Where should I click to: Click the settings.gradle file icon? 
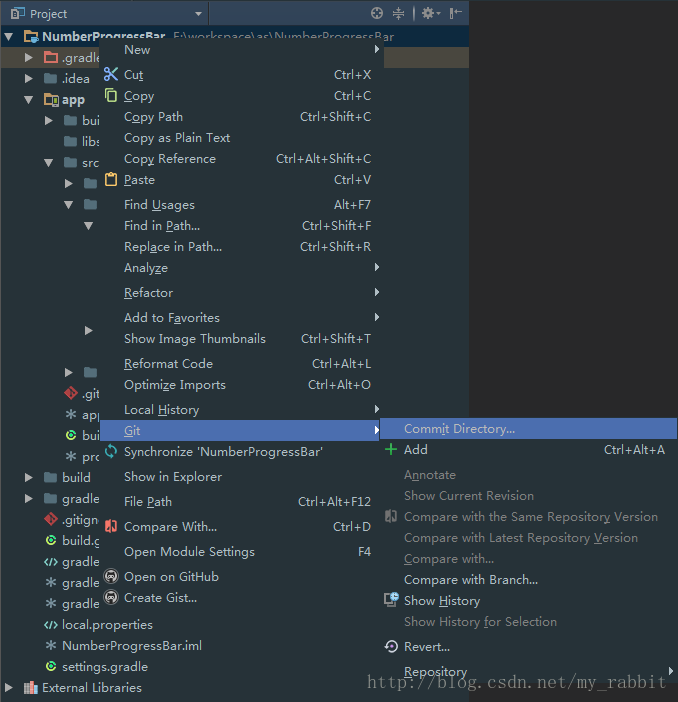(x=51, y=666)
